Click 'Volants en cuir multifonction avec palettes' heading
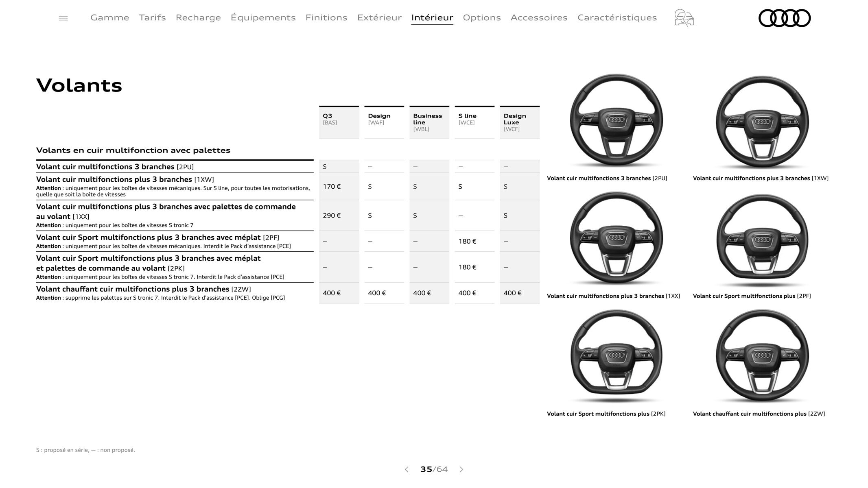Screen dimensions: 868x488 click(133, 150)
